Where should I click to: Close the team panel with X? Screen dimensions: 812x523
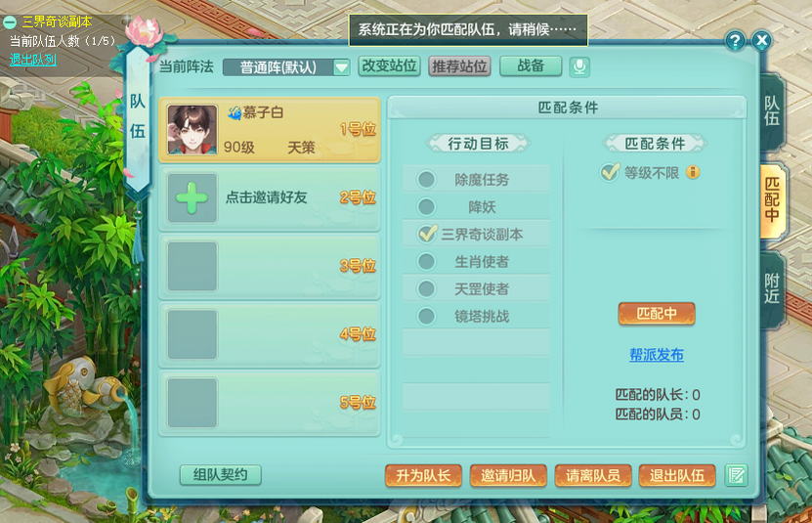(761, 40)
